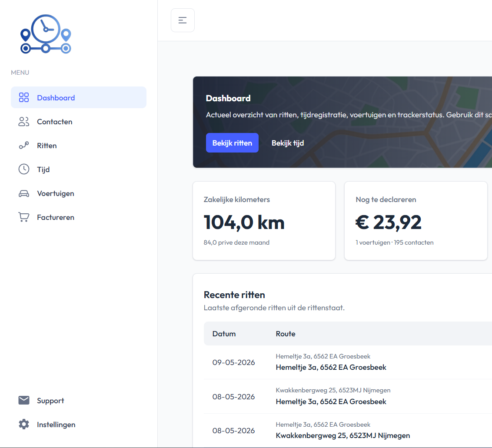Click the Dashboard banner title
This screenshot has height=448, width=492.
pyautogui.click(x=228, y=98)
